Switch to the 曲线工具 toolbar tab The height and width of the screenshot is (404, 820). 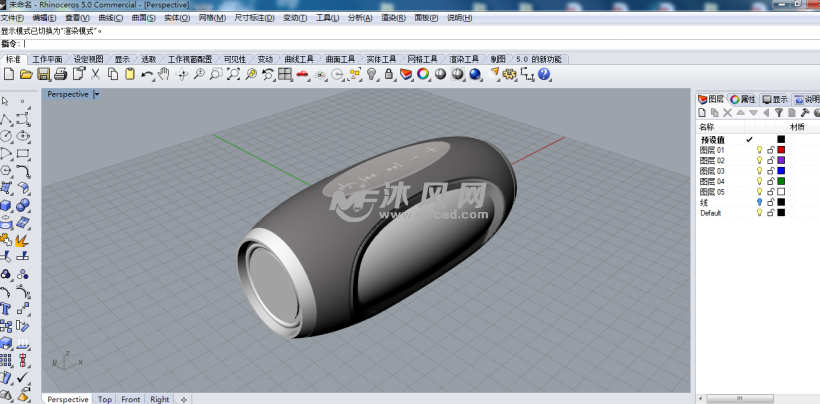pos(299,59)
